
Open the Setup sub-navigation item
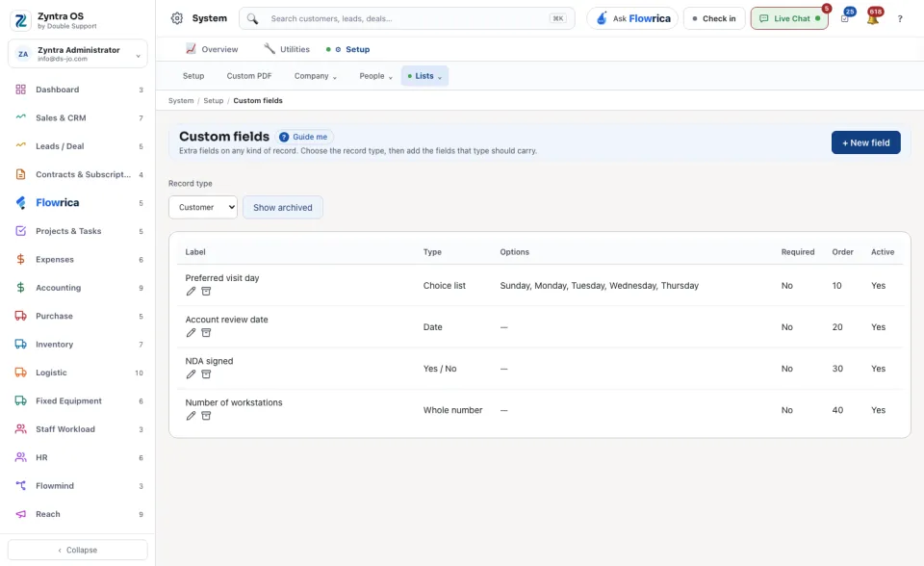point(193,76)
